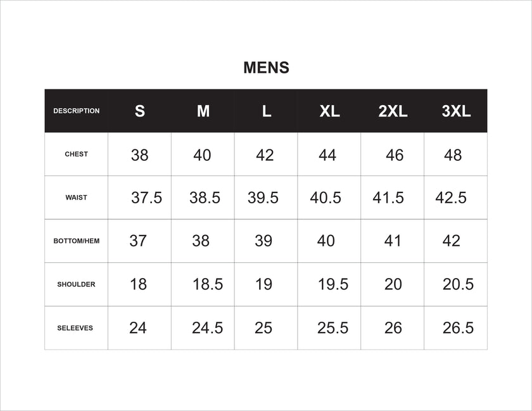
Task: Select the M size column header
Action: tap(203, 111)
